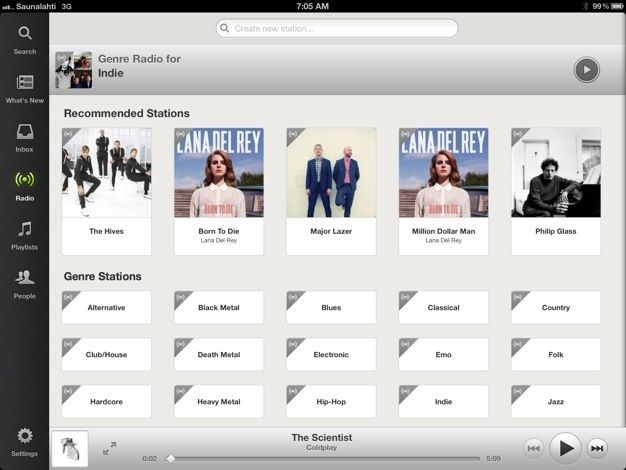Screen dimensions: 626x470
Task: Select the Black Metal genre station
Action: pyautogui.click(x=219, y=307)
